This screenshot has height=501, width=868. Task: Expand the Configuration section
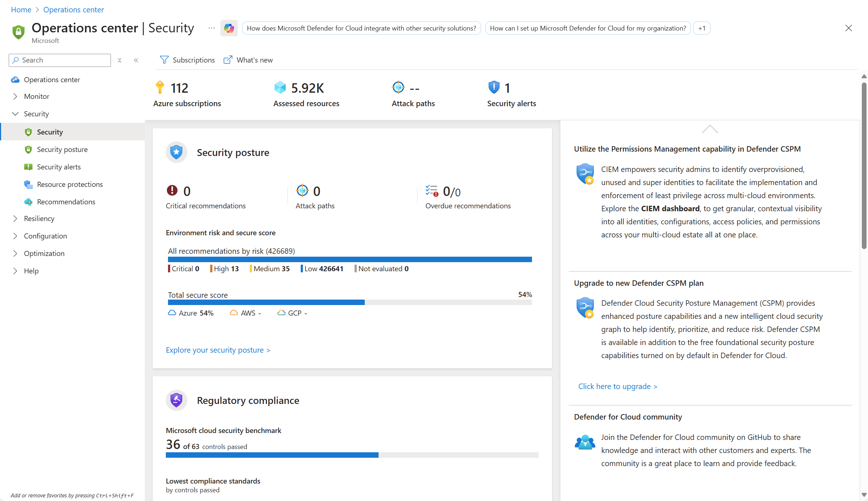(15, 236)
